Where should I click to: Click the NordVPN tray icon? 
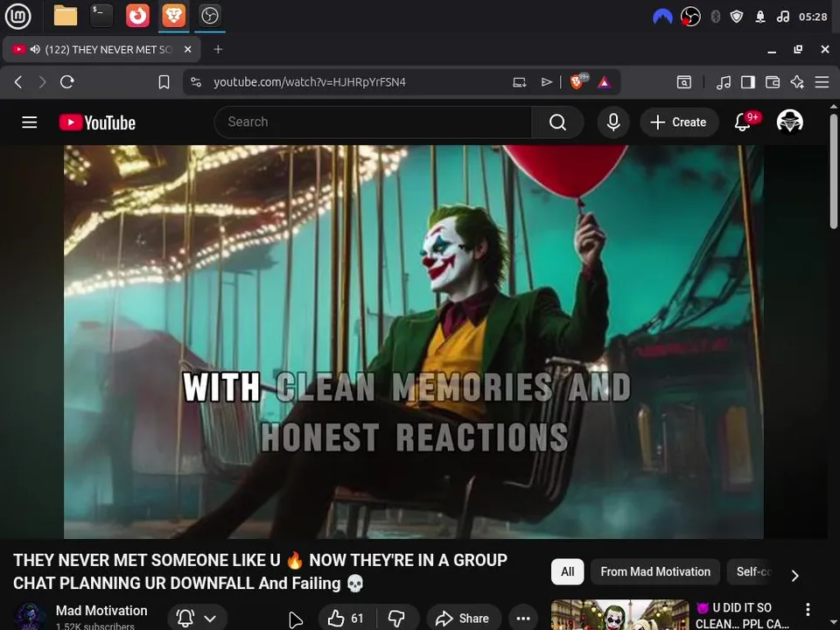click(662, 17)
